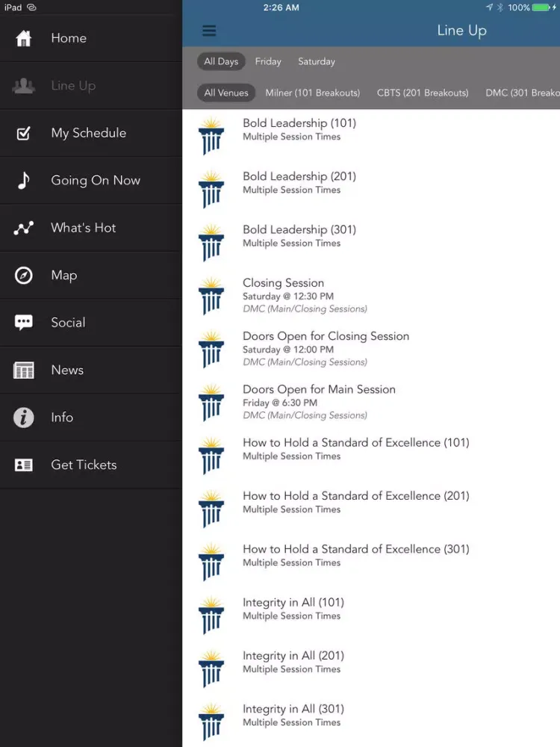Open the Social section
The image size is (560, 747).
pyautogui.click(x=91, y=323)
